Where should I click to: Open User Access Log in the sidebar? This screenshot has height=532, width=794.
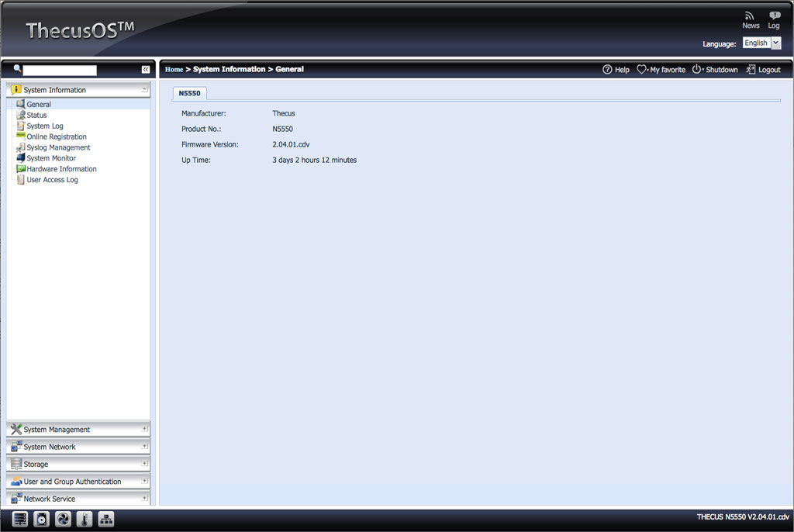pyautogui.click(x=52, y=180)
